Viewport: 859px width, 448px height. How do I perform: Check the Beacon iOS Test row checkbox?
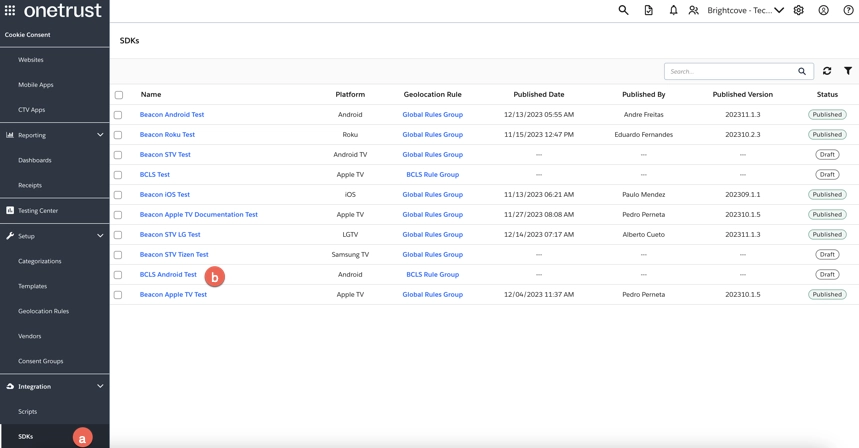(118, 195)
